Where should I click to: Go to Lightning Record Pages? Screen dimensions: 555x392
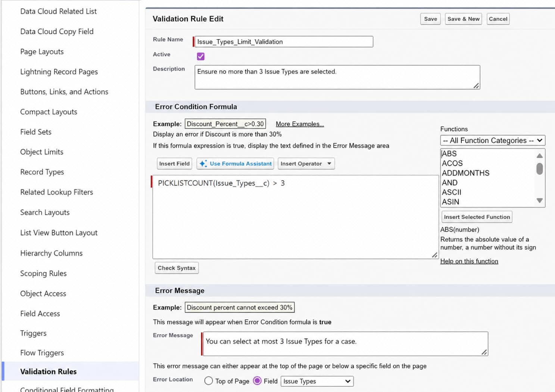[59, 72]
